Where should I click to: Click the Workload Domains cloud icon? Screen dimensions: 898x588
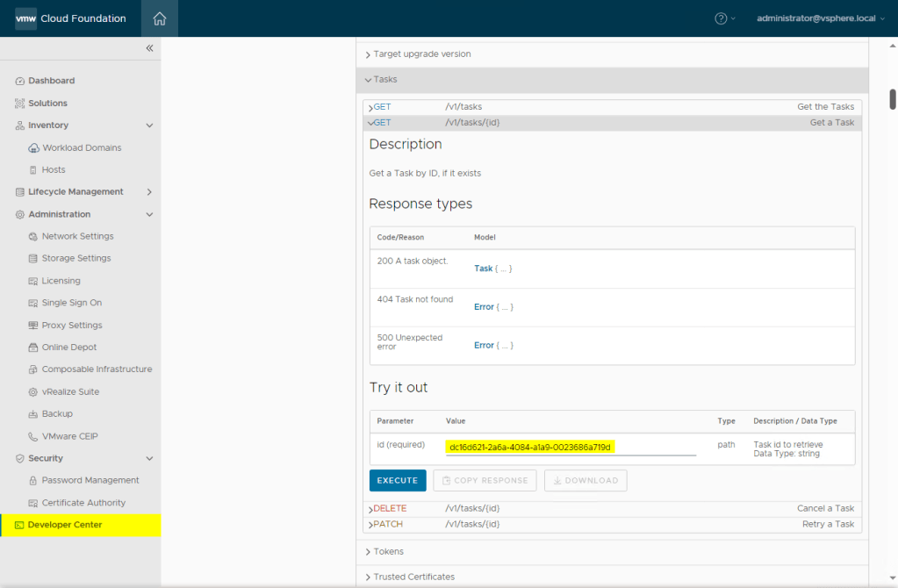point(34,148)
